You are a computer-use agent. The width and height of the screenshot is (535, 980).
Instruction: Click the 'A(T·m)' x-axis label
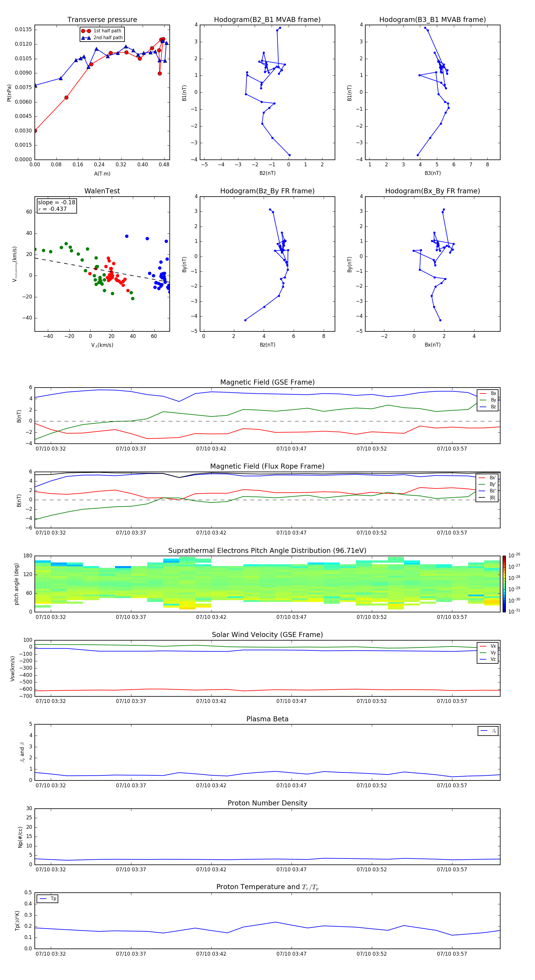pos(102,173)
